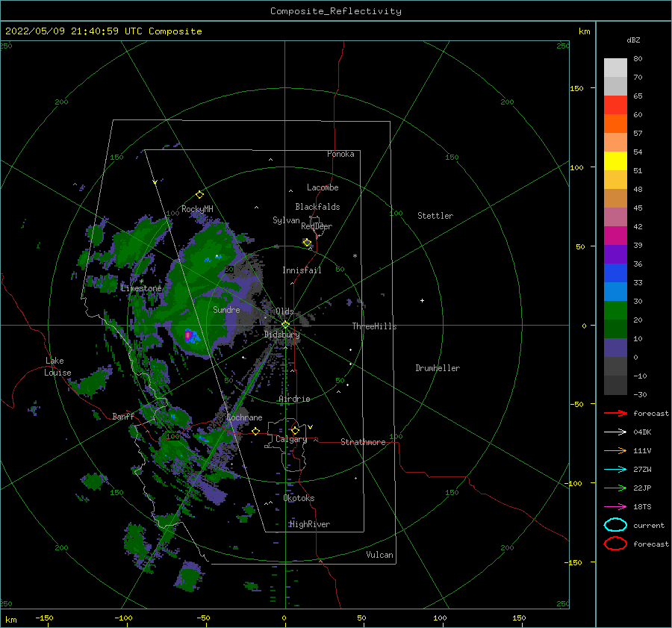672x628 pixels.
Task: Select the 65 dBZ red color swatch
Action: point(615,105)
